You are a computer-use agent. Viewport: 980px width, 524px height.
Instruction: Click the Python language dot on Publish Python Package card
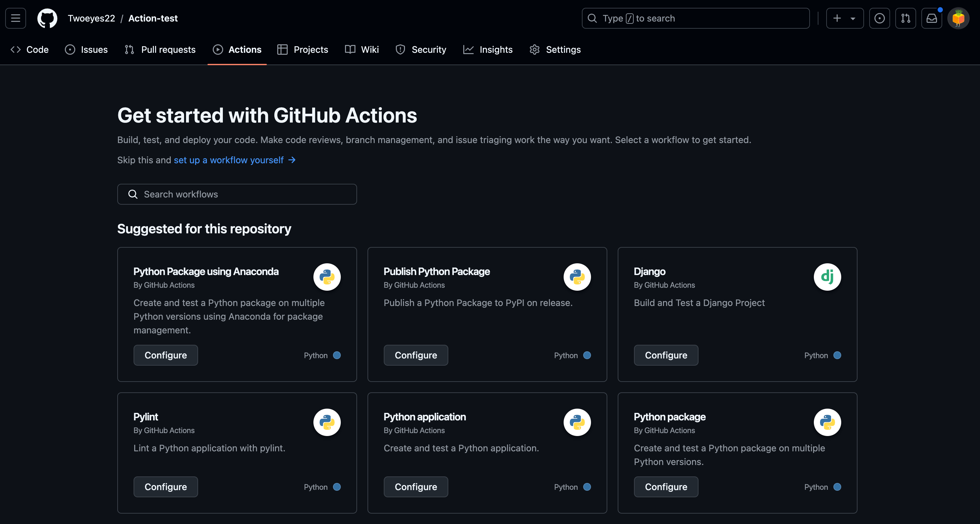pyautogui.click(x=587, y=355)
